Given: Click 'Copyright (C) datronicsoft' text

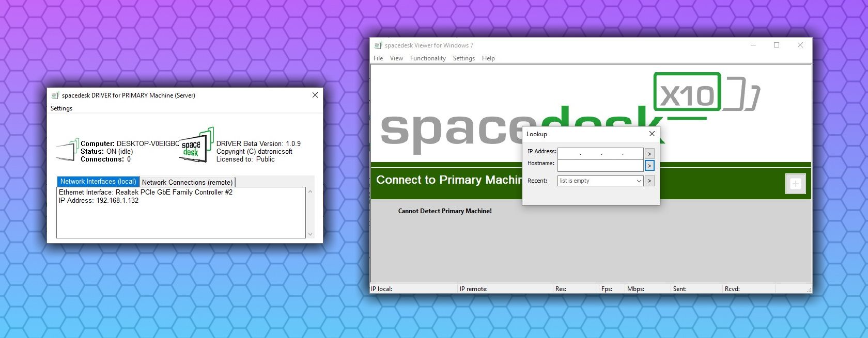Looking at the screenshot, I should [x=254, y=152].
